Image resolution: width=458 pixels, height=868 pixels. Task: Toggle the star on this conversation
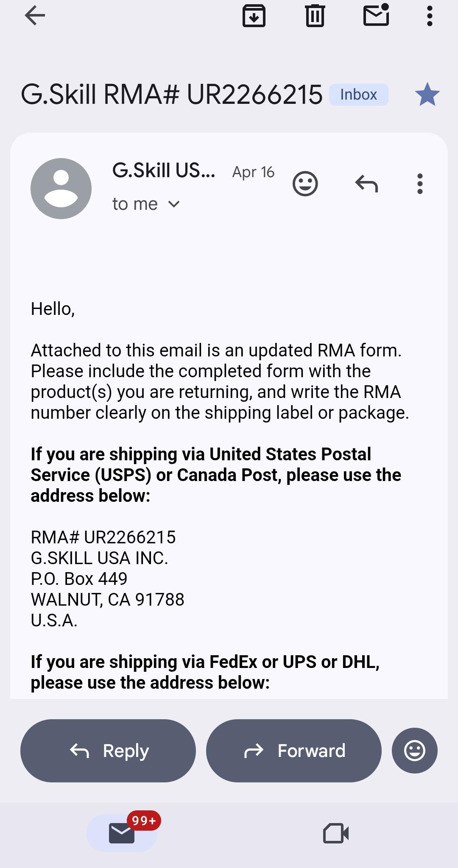point(427,94)
